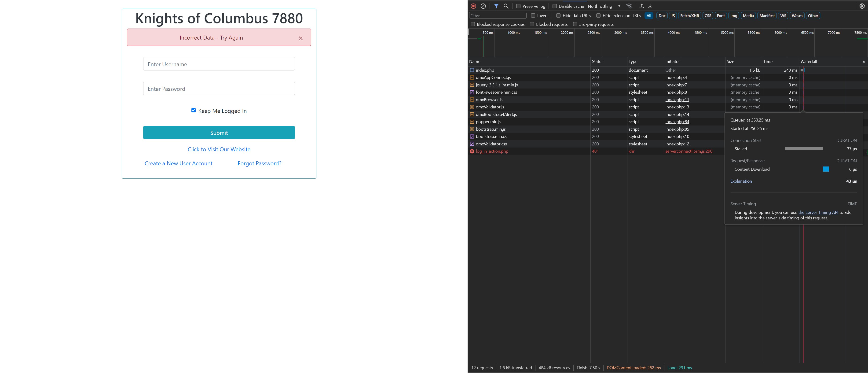
Task: Clear the network log
Action: click(483, 6)
